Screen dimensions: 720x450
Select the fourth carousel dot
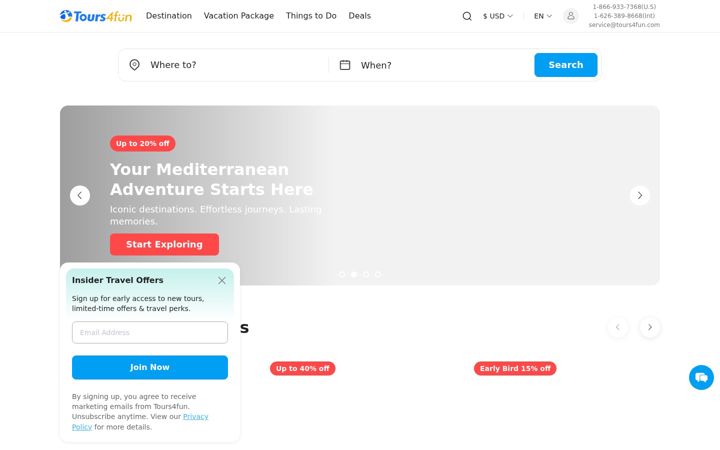(377, 275)
